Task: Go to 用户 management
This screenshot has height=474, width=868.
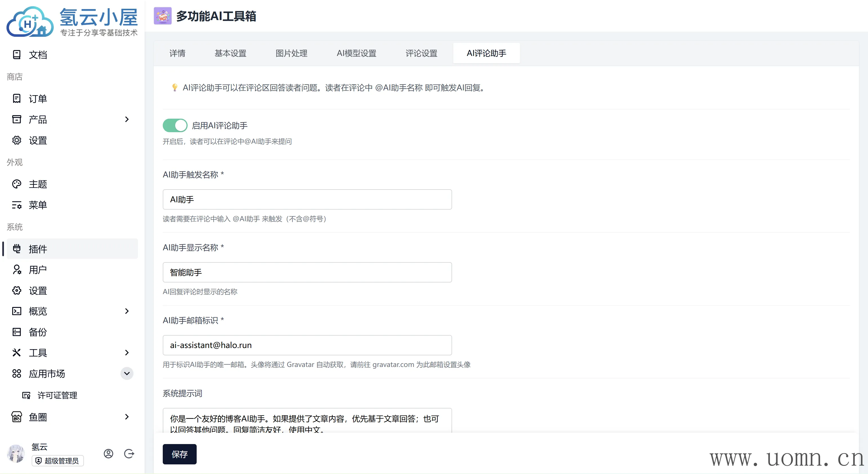Action: click(x=38, y=269)
